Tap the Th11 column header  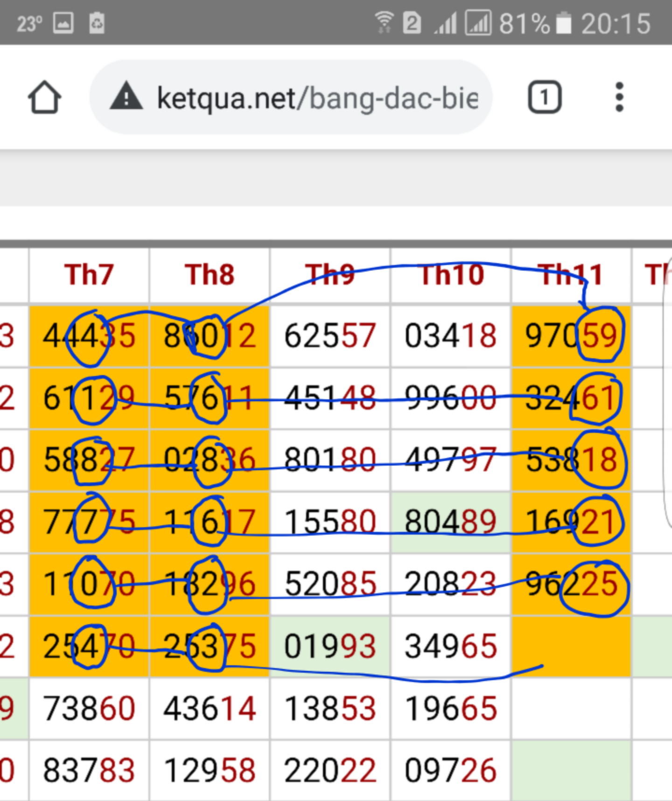(x=570, y=275)
